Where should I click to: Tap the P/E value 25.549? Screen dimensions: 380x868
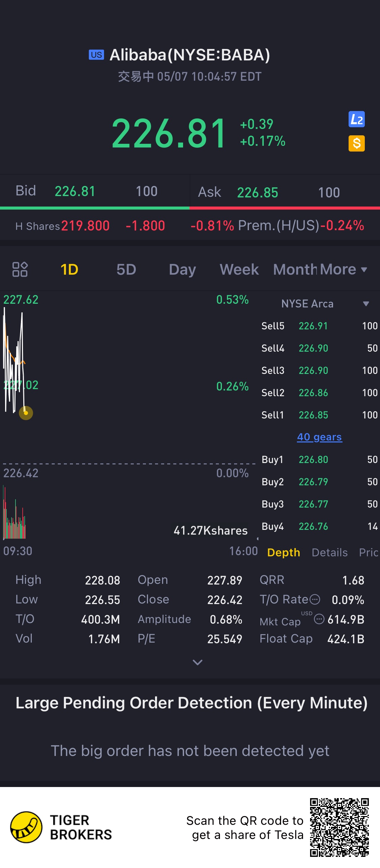click(225, 639)
